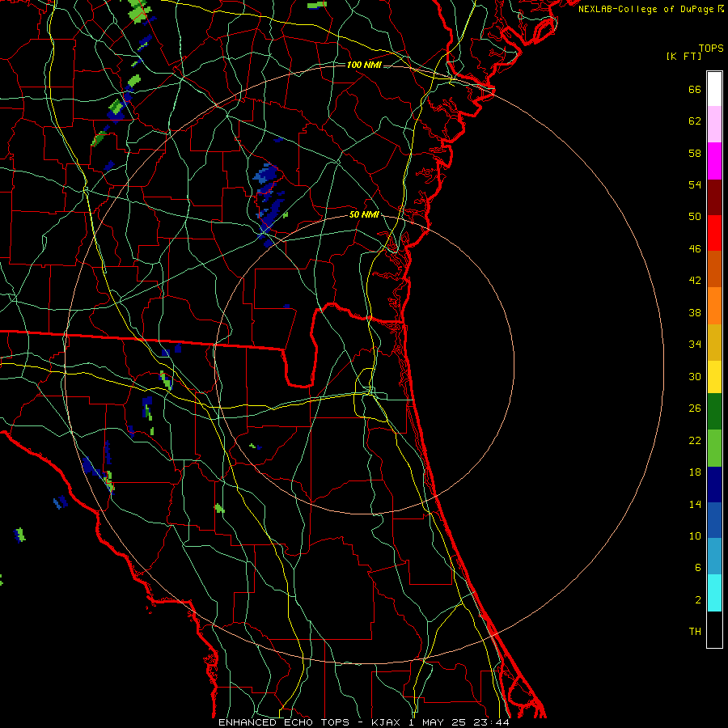The image size is (728, 728).
Task: Click the '18' legend value
Action: pos(695,472)
